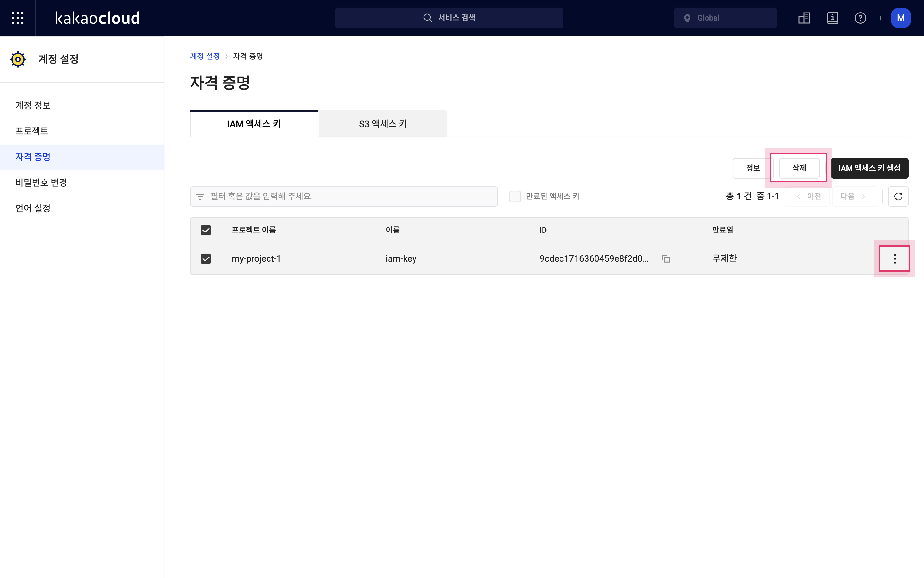The width and height of the screenshot is (924, 578).
Task: Click the my-project-1 project name cell
Action: click(256, 259)
